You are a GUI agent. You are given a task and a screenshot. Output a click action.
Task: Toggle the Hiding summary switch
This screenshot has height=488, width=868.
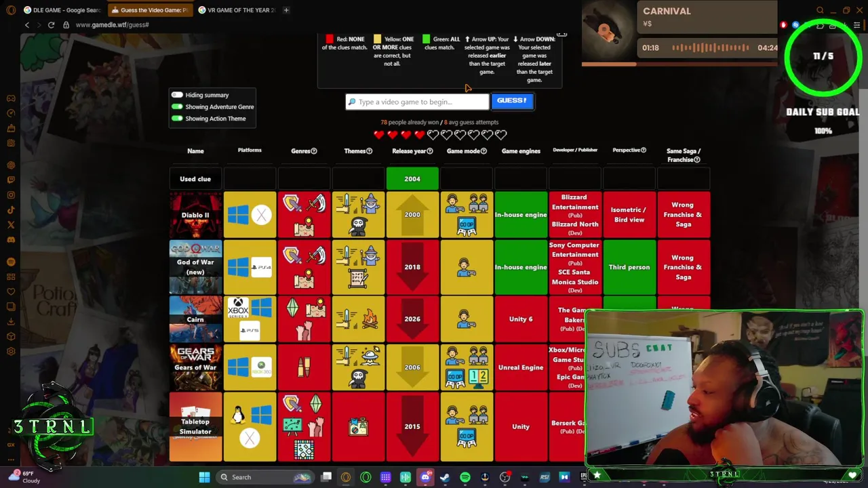[x=177, y=95]
